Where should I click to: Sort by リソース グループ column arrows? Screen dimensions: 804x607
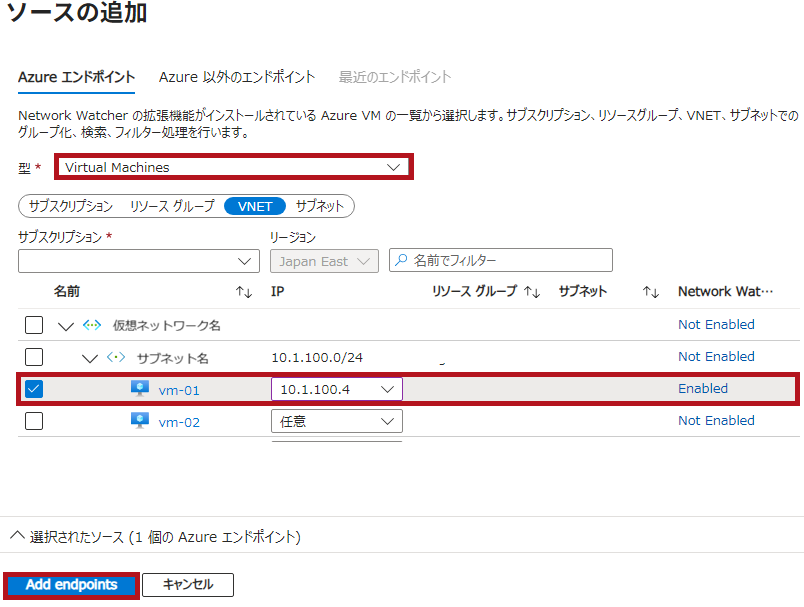[x=532, y=292]
